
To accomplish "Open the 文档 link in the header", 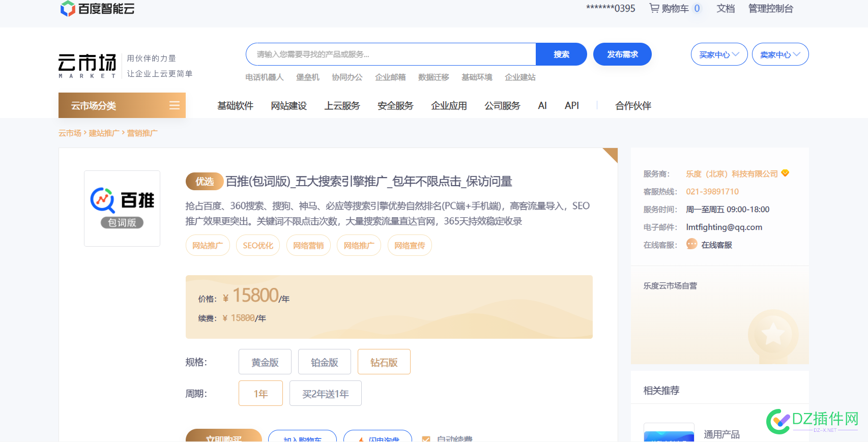I will tap(726, 8).
